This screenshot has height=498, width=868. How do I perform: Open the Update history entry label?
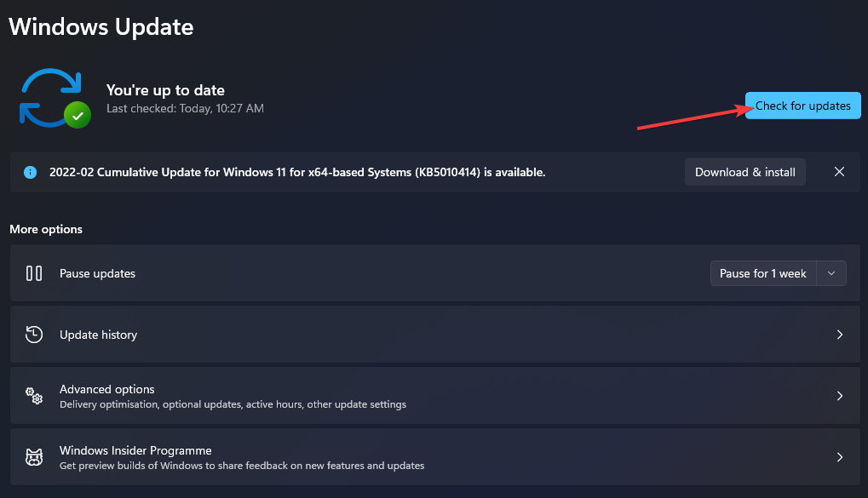(x=98, y=335)
